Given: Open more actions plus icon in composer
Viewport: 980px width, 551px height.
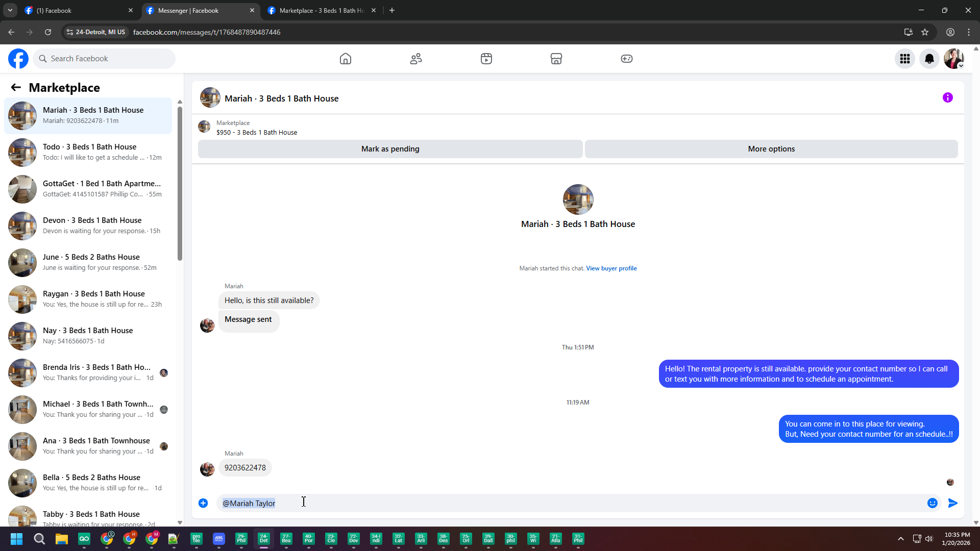Looking at the screenshot, I should pyautogui.click(x=203, y=503).
